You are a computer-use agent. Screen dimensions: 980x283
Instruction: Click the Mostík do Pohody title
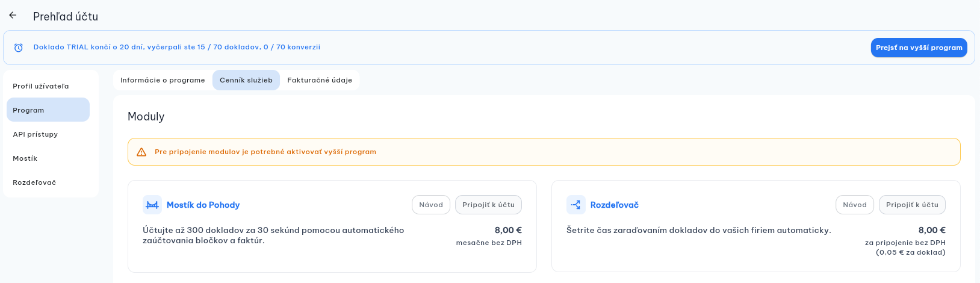pos(203,205)
